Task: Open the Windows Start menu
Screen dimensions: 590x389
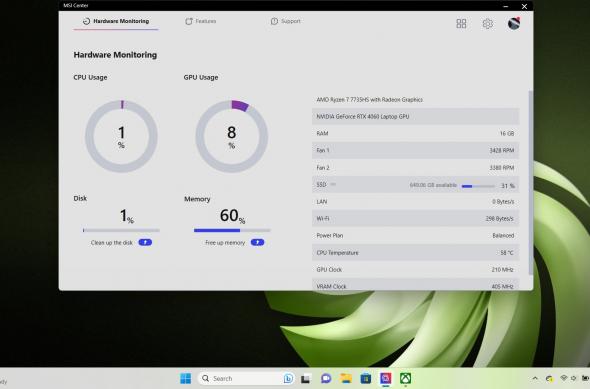Action: tap(186, 378)
